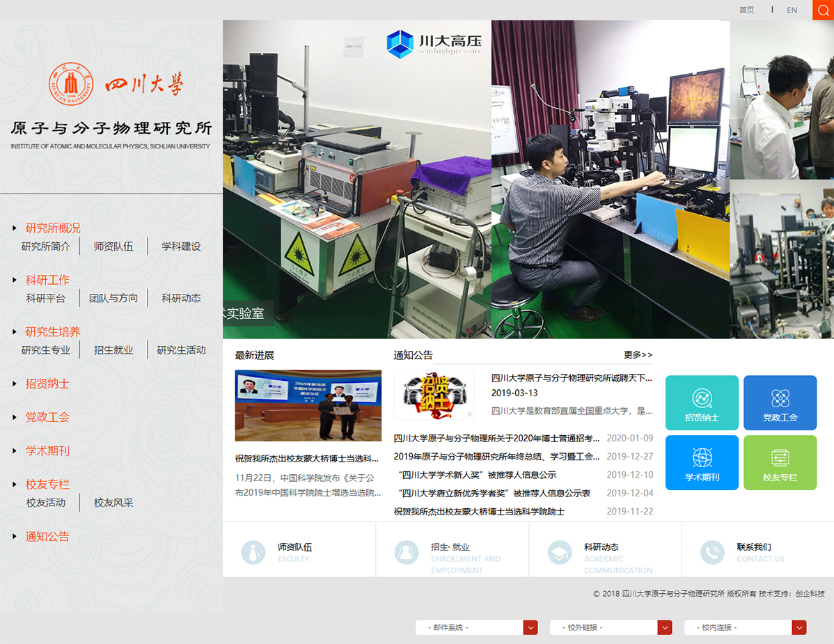Open the 邮件系统 dropdown
This screenshot has height=644, width=834.
[x=530, y=627]
